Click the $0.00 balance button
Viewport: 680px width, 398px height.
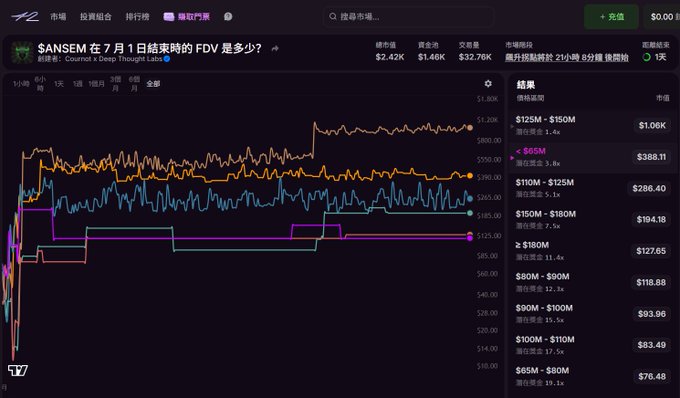click(x=662, y=16)
